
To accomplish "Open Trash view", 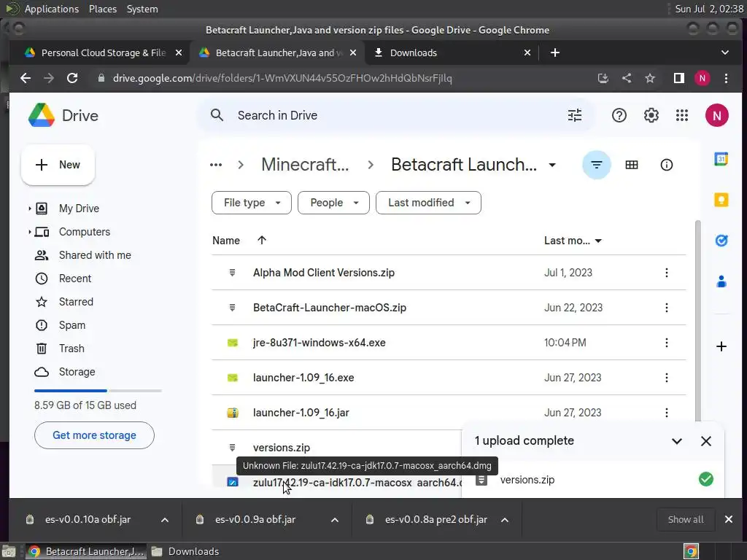I will coord(71,349).
